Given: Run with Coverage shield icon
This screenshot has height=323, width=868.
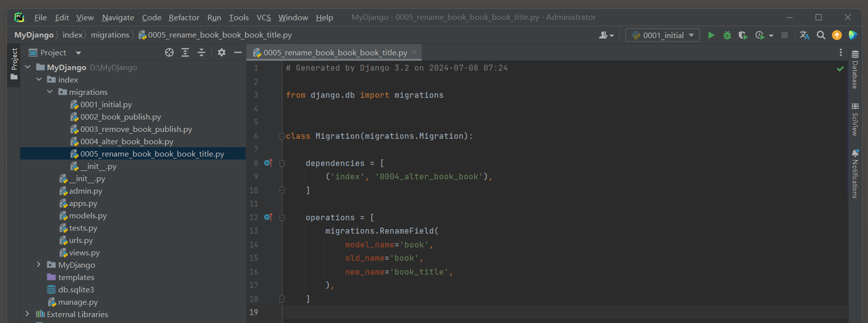Looking at the screenshot, I should 743,35.
